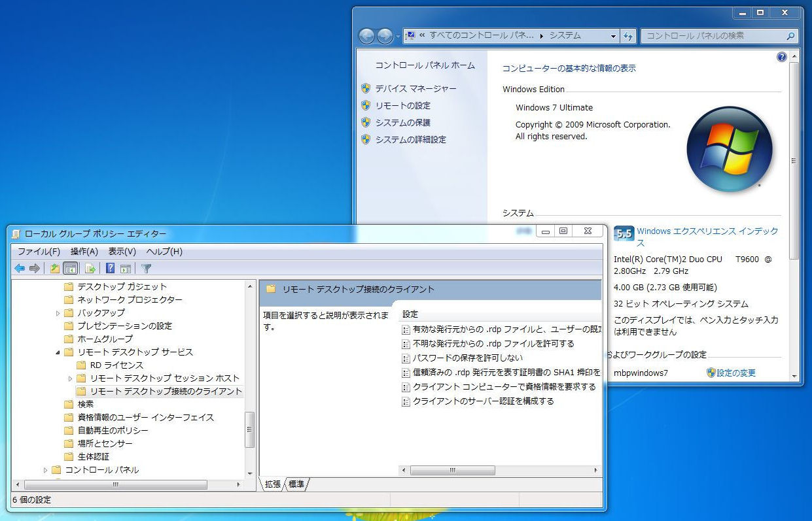Switch to the 標準 tab
The image size is (812, 521).
pos(296,484)
